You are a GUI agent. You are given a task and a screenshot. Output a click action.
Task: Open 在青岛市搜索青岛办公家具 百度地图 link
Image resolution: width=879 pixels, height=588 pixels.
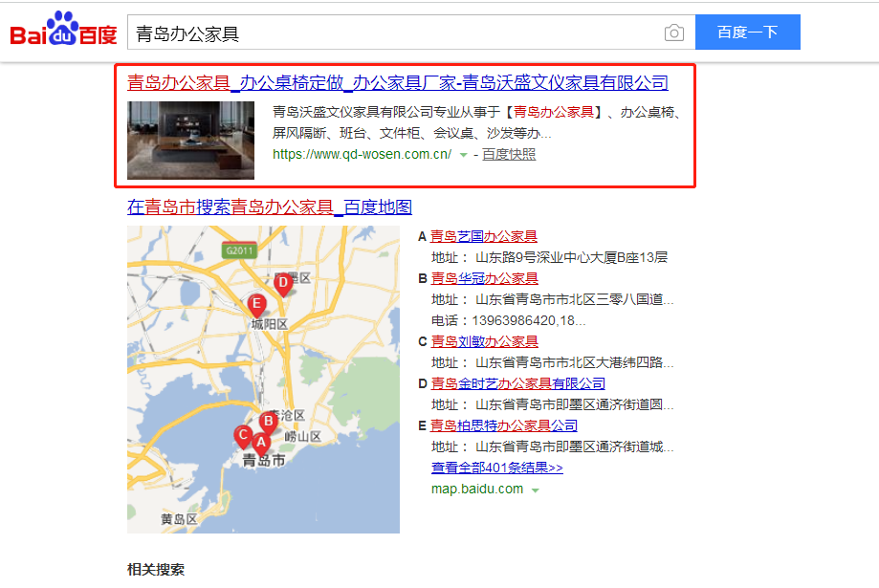click(x=270, y=207)
